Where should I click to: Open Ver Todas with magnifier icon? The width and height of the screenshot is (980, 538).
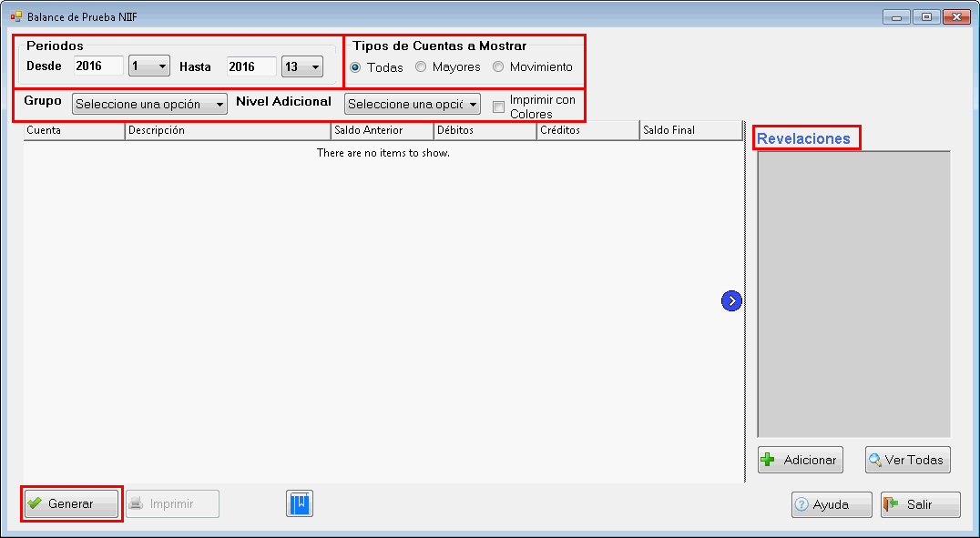pyautogui.click(x=907, y=460)
